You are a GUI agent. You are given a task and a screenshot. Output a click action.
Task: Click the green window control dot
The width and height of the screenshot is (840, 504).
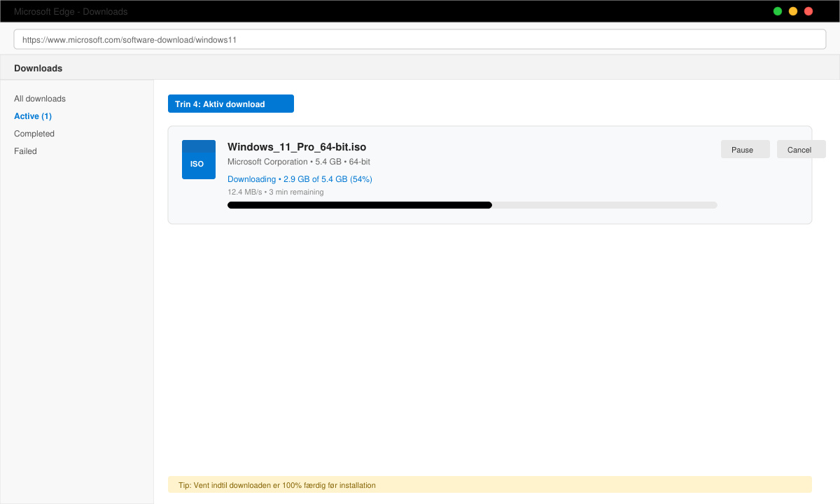tap(778, 11)
